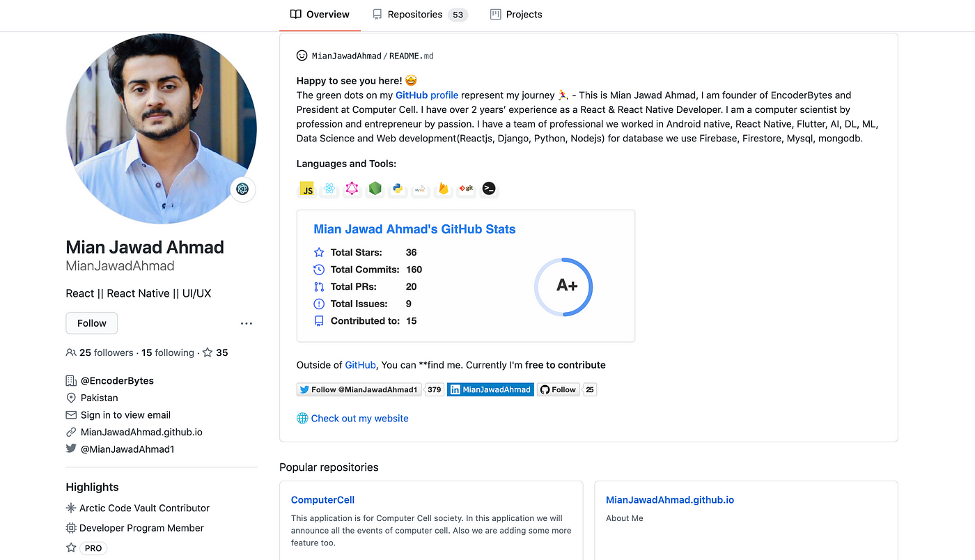Image resolution: width=975 pixels, height=560 pixels.
Task: Open the MianJawadAhmad.github.io repository card title
Action: [x=670, y=500]
